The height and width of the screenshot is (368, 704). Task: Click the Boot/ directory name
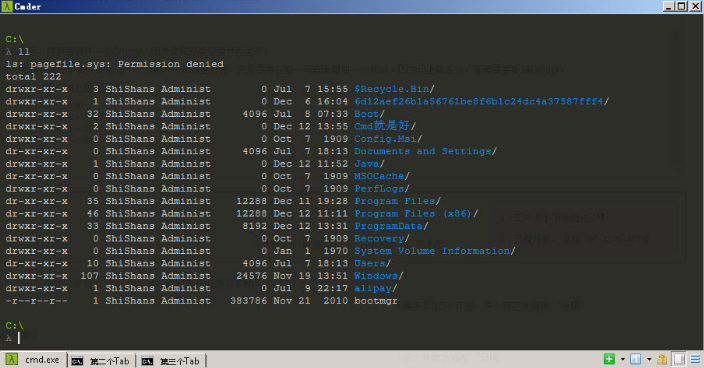click(369, 114)
